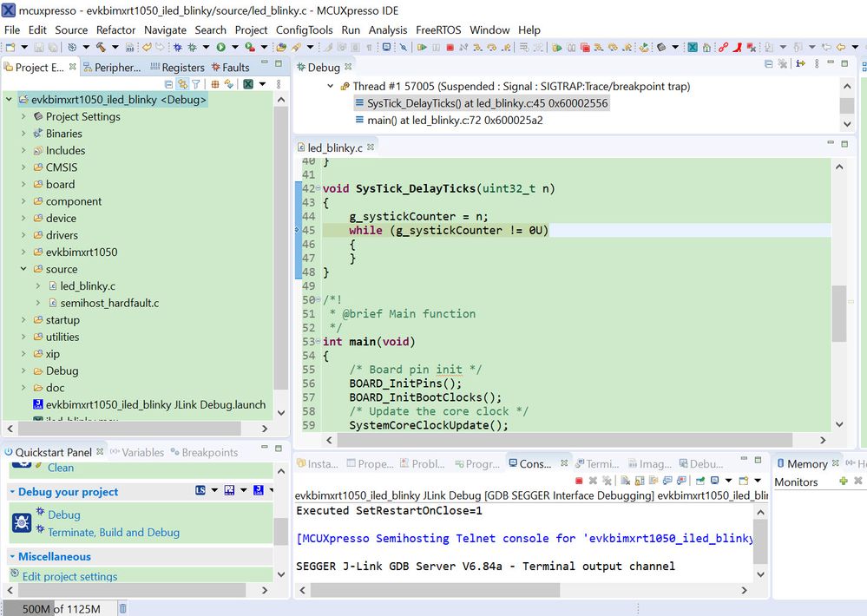Expand the led_blinky.c file node

click(x=37, y=286)
